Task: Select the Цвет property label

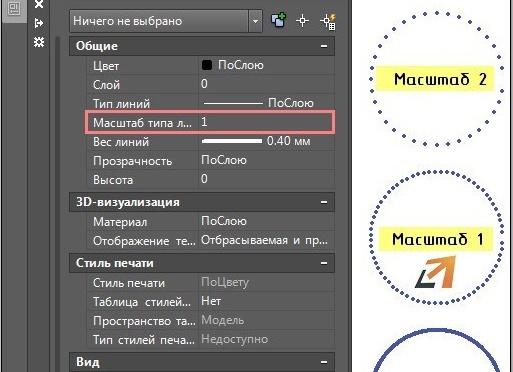Action: tap(106, 66)
